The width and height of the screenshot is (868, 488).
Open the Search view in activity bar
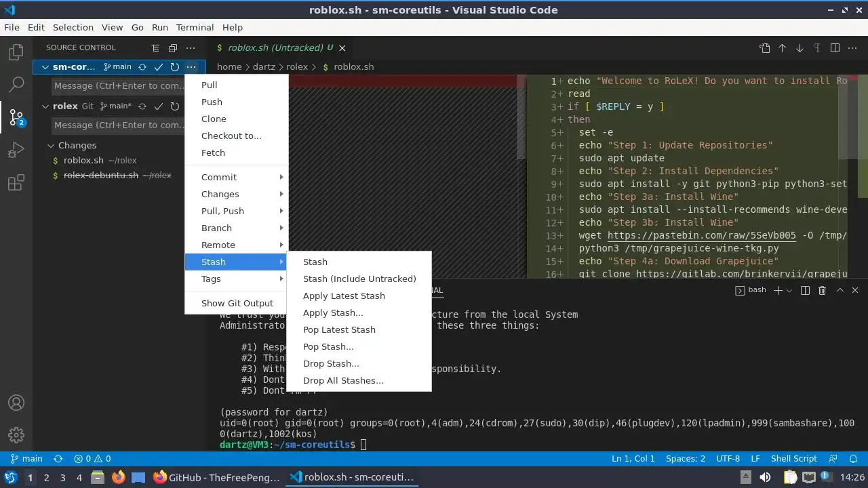pyautogui.click(x=16, y=85)
